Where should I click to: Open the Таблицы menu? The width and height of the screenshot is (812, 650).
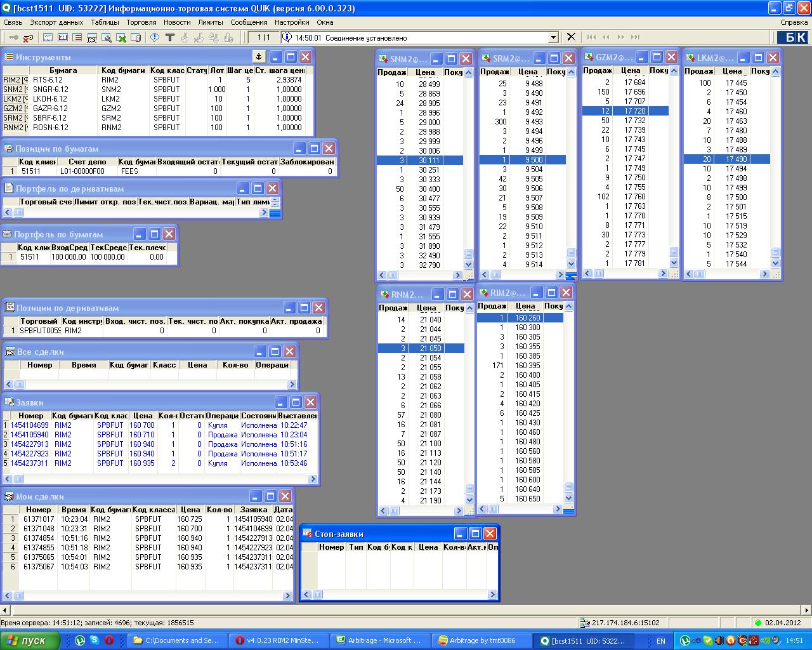coord(105,22)
